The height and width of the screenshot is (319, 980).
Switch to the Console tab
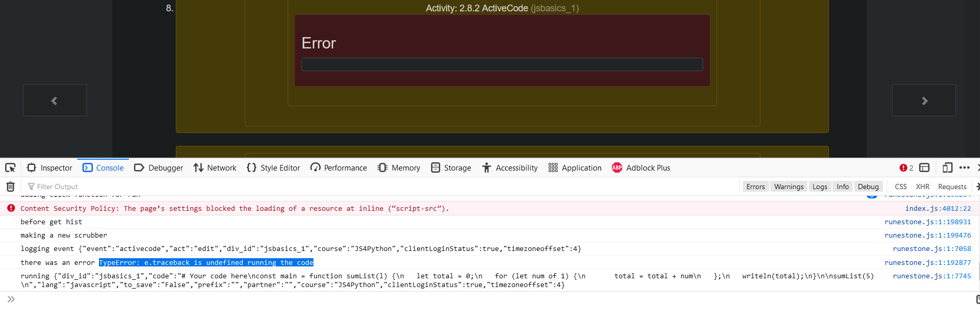click(x=103, y=168)
